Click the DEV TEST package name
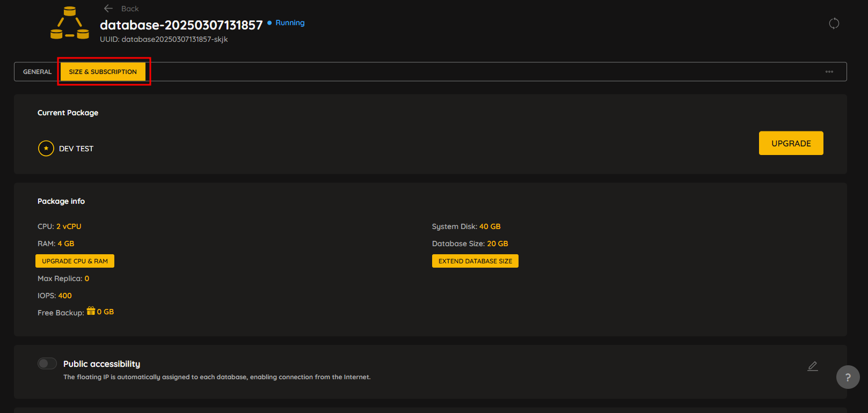The image size is (868, 413). click(x=76, y=149)
